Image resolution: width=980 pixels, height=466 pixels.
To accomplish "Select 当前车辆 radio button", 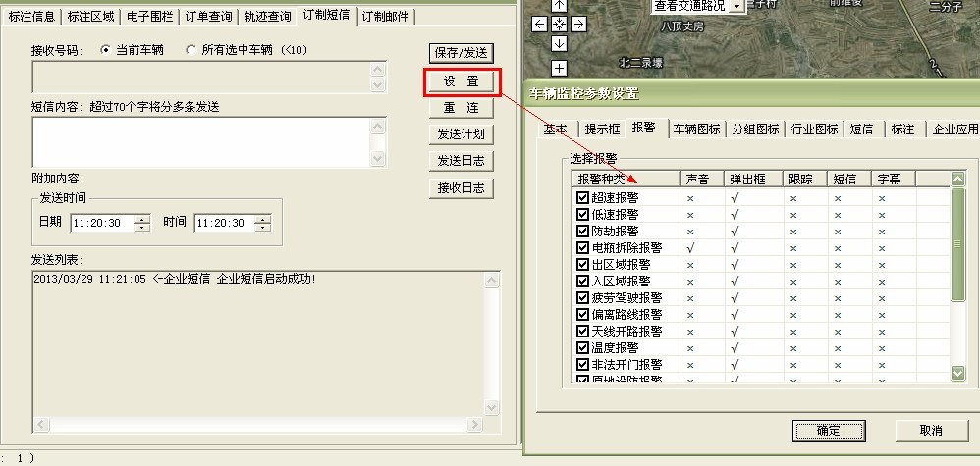I will pos(106,50).
